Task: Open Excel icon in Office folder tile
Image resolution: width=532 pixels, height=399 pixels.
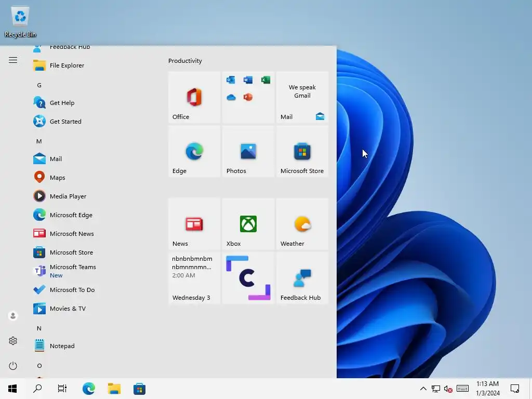Action: pyautogui.click(x=265, y=79)
